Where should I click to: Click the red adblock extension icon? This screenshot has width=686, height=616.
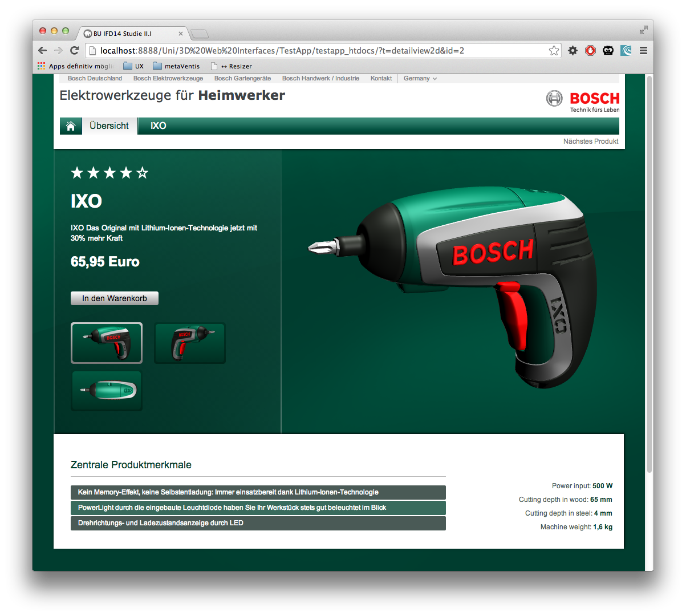(x=590, y=51)
